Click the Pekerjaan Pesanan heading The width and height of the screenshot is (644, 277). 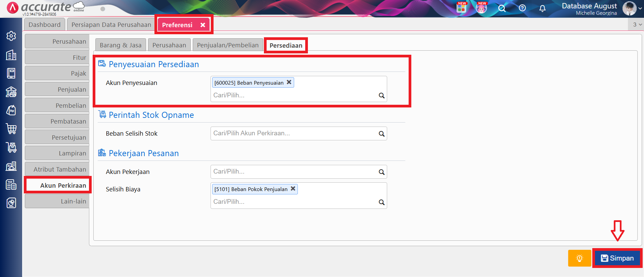[x=144, y=153]
